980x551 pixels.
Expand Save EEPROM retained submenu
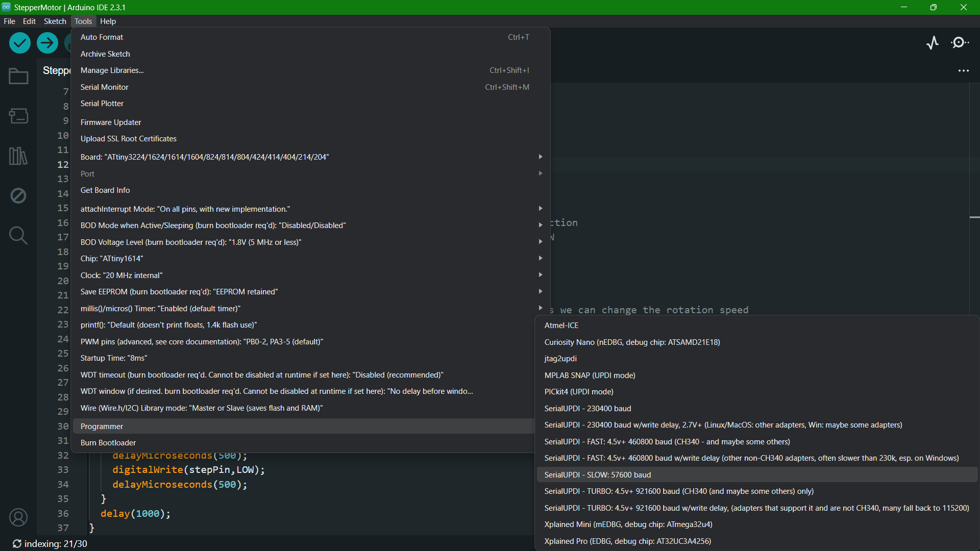click(310, 292)
